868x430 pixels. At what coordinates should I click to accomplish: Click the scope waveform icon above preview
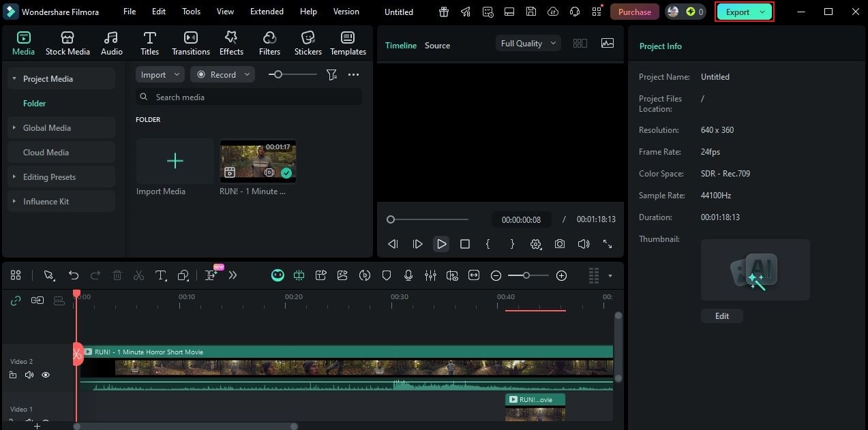coord(607,43)
